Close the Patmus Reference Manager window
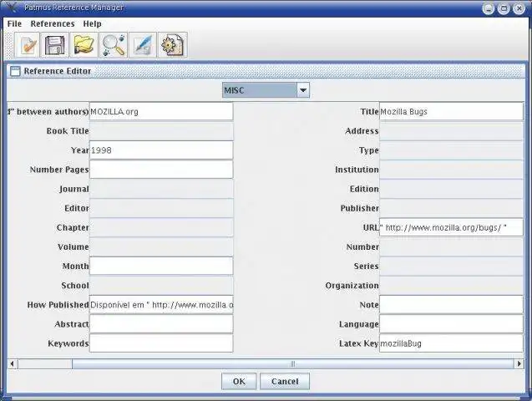The height and width of the screenshot is (401, 532). [x=519, y=8]
